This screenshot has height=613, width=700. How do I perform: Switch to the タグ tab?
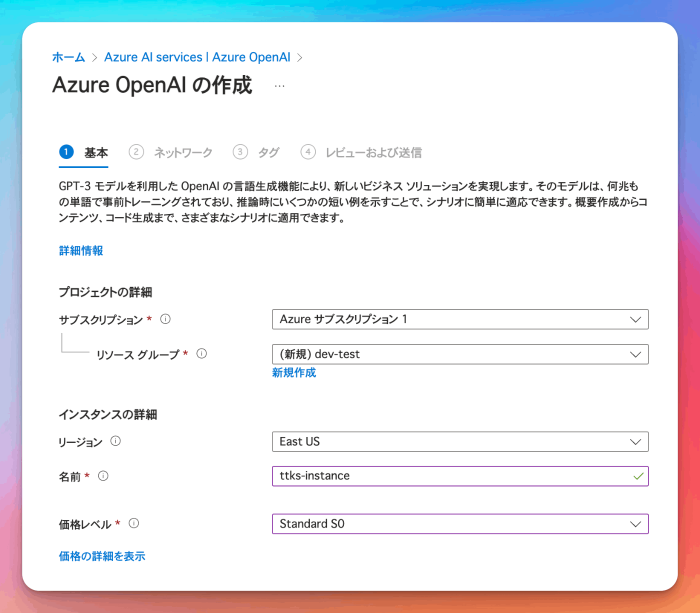click(256, 152)
